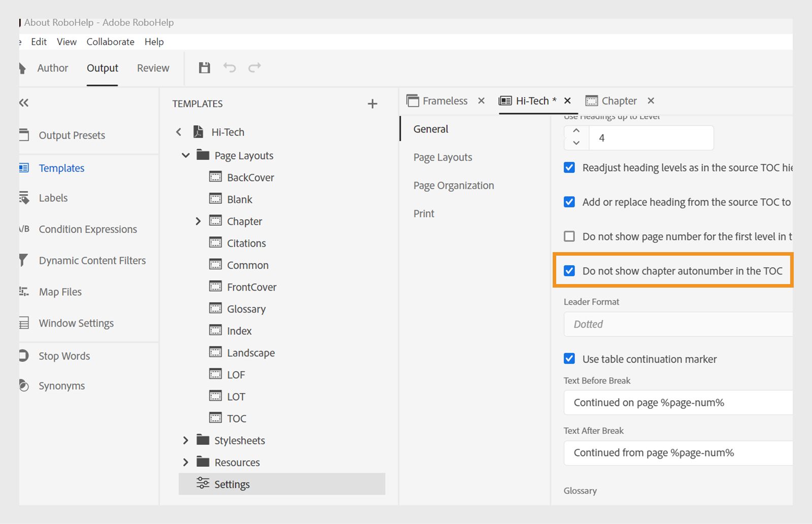Click the Text Before Break field
The image size is (812, 524).
click(678, 403)
